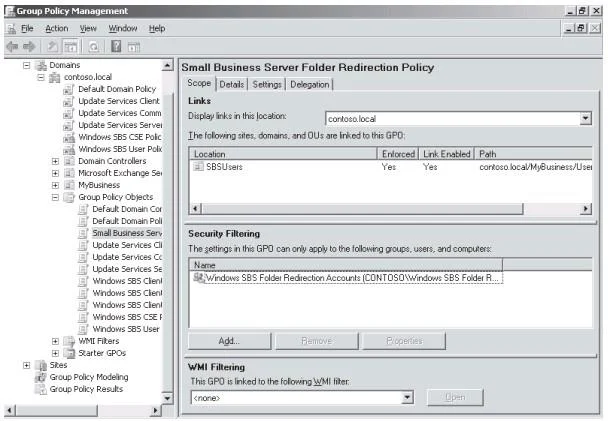Viewport: 608px width, 421px height.
Task: Click the contoso.local domain icon
Action: click(55, 77)
